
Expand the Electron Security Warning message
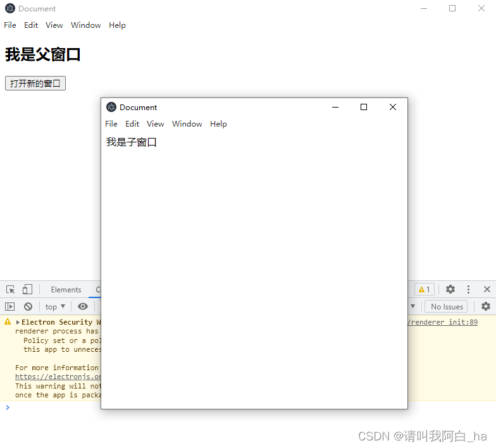tap(18, 323)
